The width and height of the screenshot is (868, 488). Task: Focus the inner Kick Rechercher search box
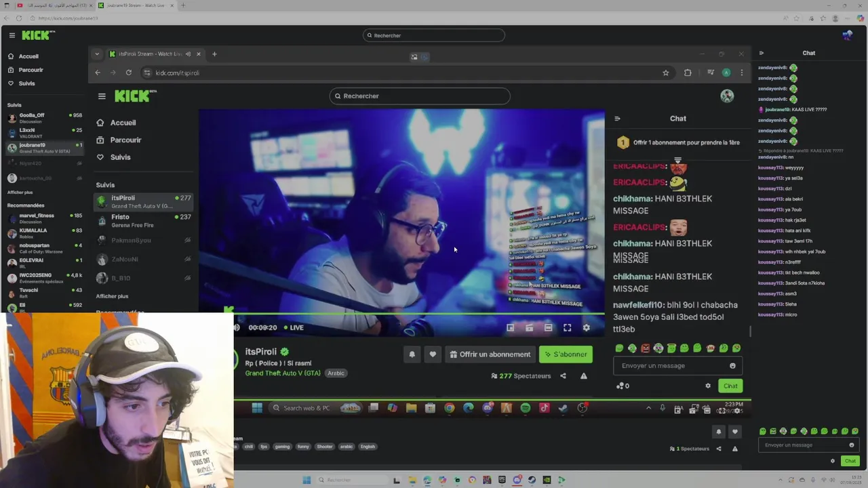(x=420, y=96)
